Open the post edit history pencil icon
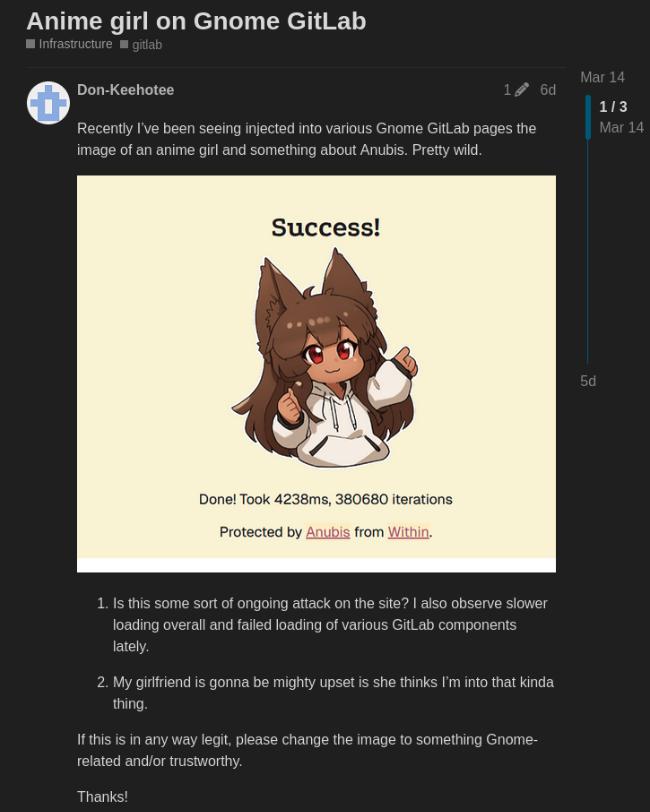 [x=522, y=90]
